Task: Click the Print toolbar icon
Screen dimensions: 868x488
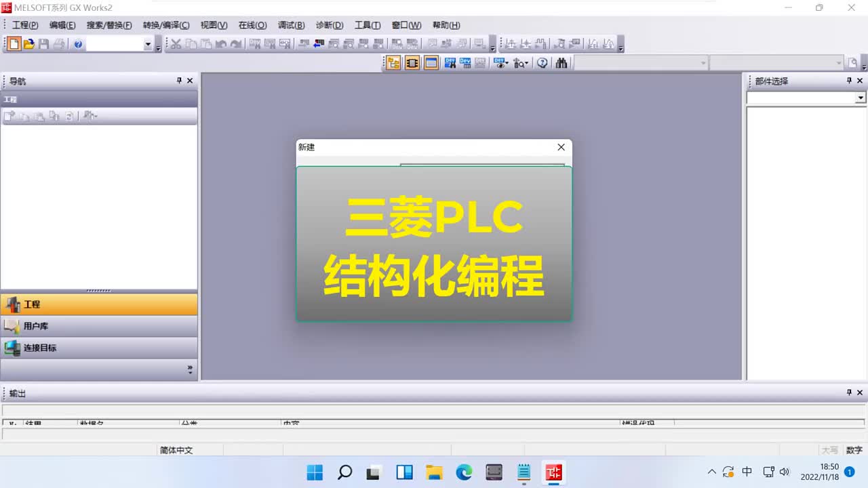Action: click(59, 44)
